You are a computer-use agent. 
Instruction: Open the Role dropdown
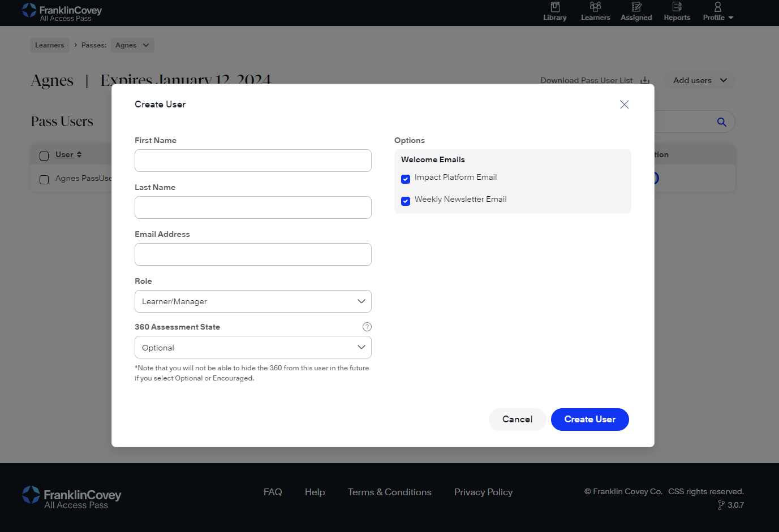pos(253,301)
